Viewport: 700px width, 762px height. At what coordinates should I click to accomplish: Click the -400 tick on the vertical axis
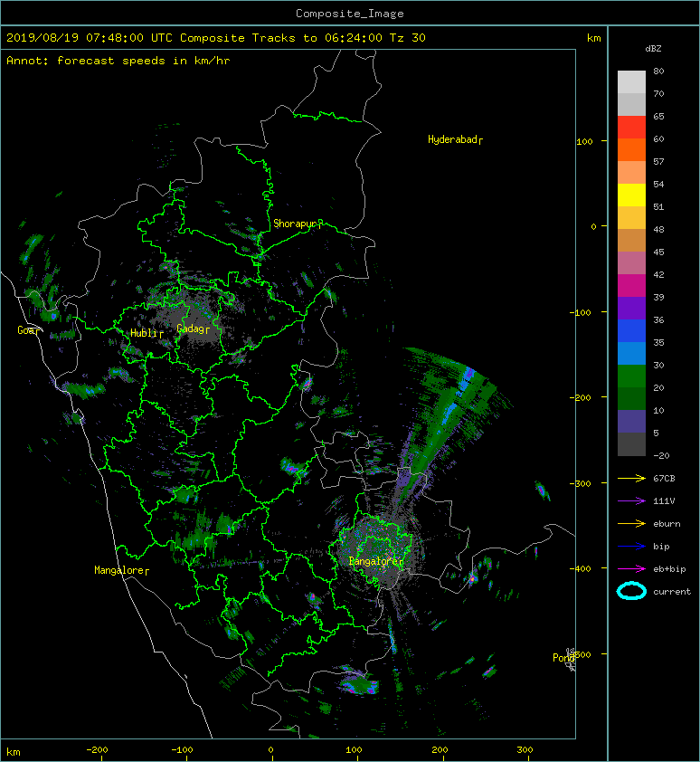click(x=580, y=568)
